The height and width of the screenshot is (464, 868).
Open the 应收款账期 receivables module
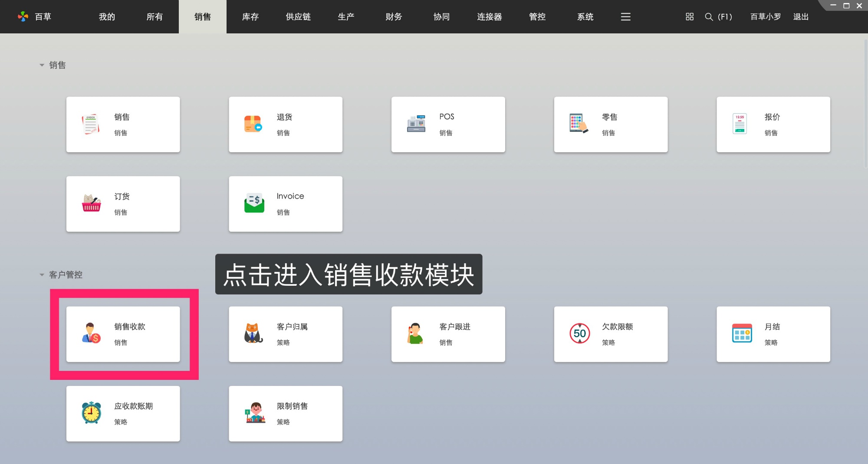click(x=123, y=413)
